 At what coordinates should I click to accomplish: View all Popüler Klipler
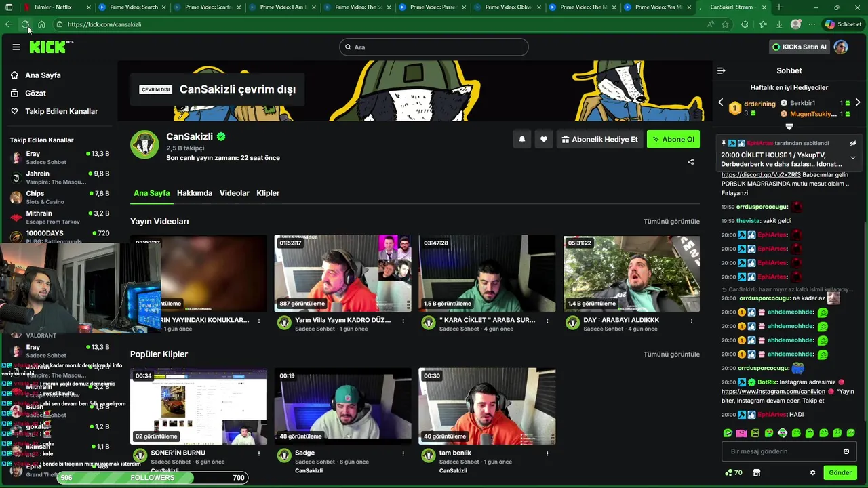(671, 354)
